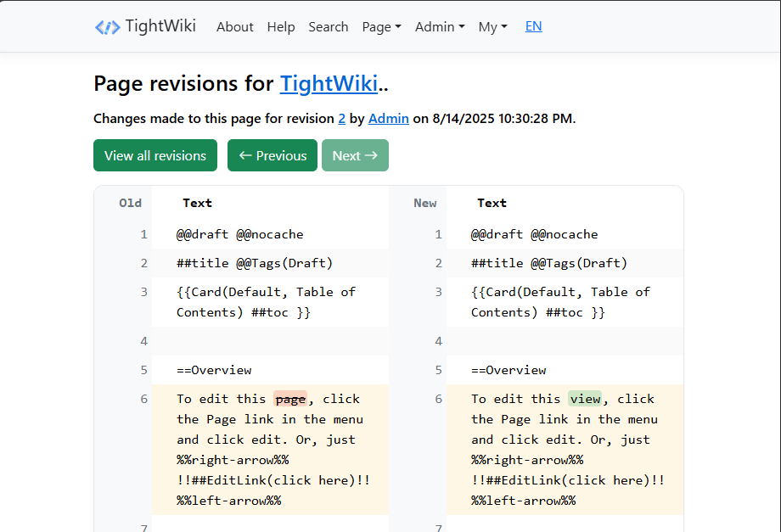This screenshot has height=532, width=781.
Task: Click the '==Overview' line in the Old column
Action: click(214, 370)
